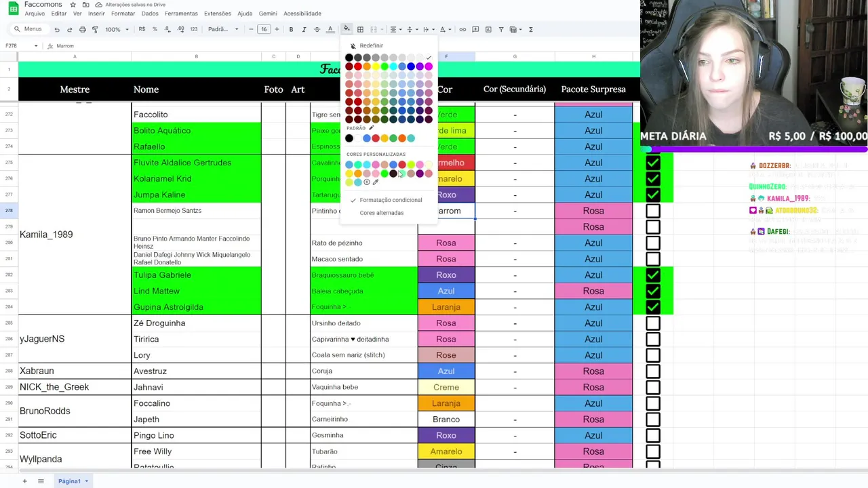Click the decrease decimal places icon

coord(167,29)
